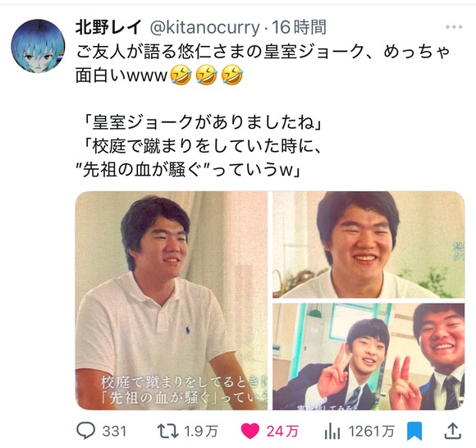Toggle the blue bookmark icon

click(x=414, y=431)
